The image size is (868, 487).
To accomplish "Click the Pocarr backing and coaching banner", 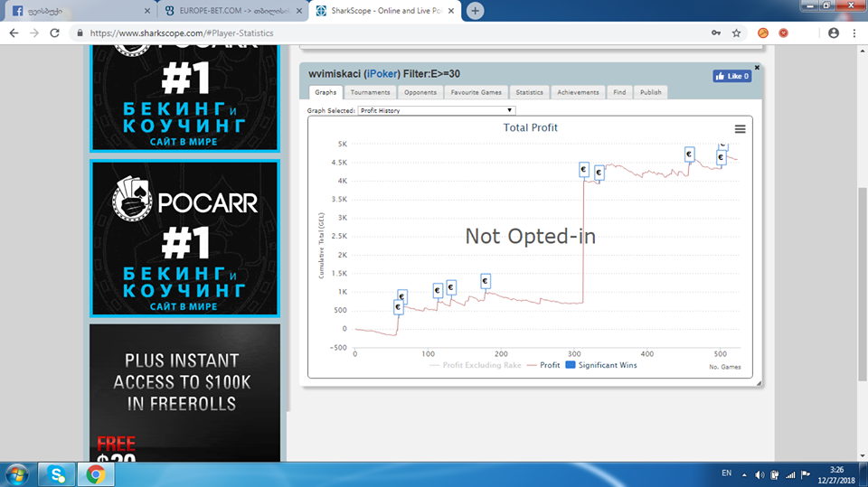I will [x=184, y=239].
